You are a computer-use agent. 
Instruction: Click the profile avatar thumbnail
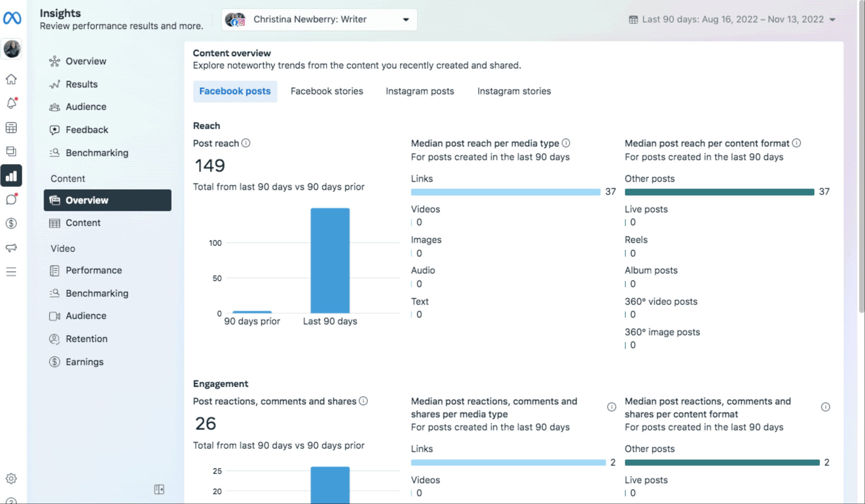pos(11,49)
